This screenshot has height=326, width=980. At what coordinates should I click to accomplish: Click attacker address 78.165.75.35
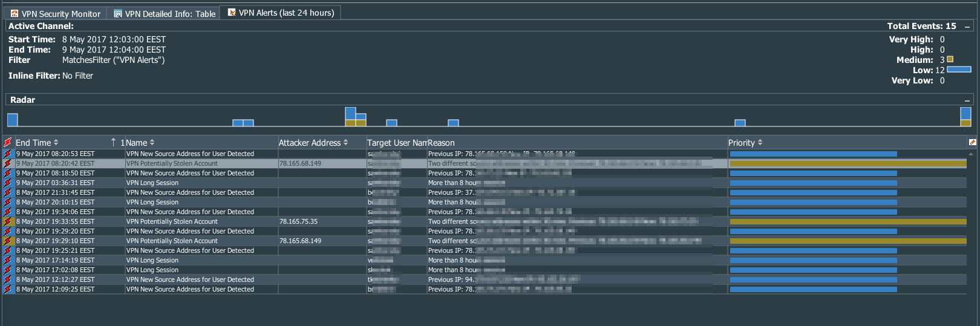298,221
